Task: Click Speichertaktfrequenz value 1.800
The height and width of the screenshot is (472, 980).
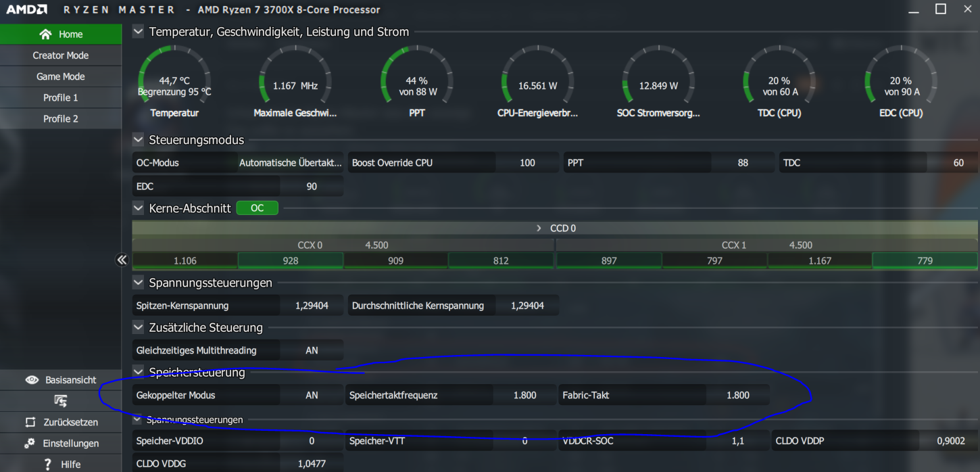Action: [525, 395]
